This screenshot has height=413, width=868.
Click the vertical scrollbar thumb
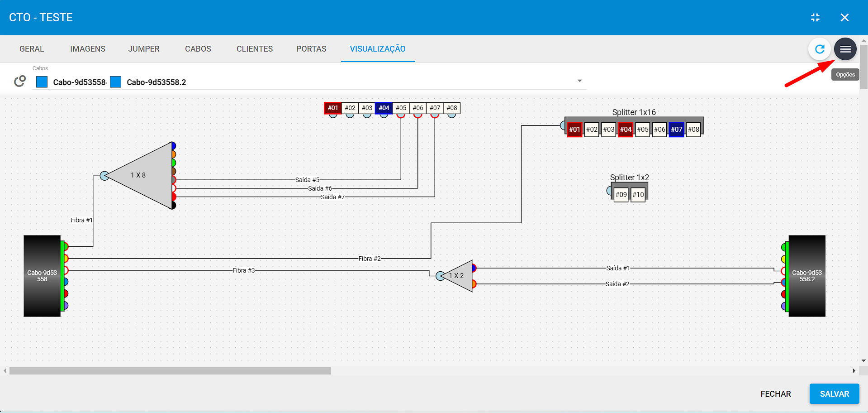tap(863, 67)
